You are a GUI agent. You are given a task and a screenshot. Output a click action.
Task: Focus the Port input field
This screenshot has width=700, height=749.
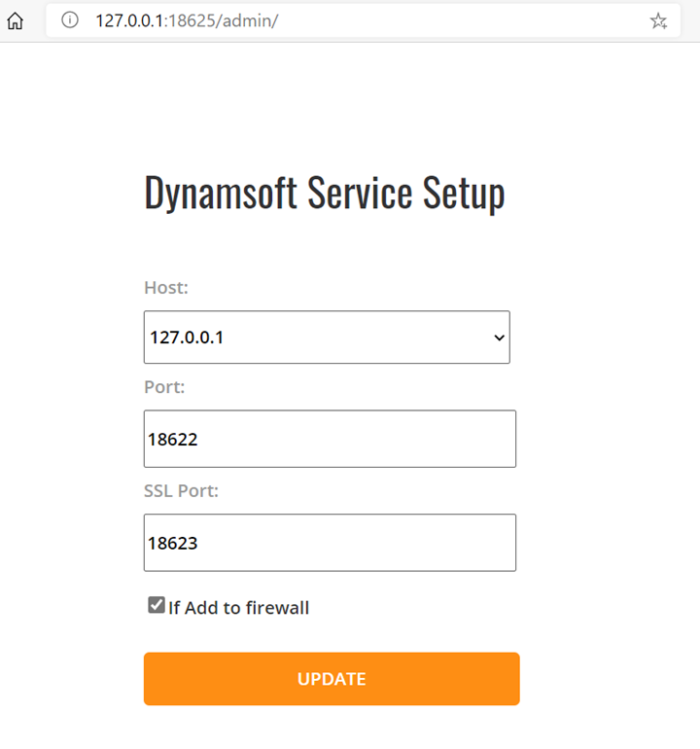[330, 439]
